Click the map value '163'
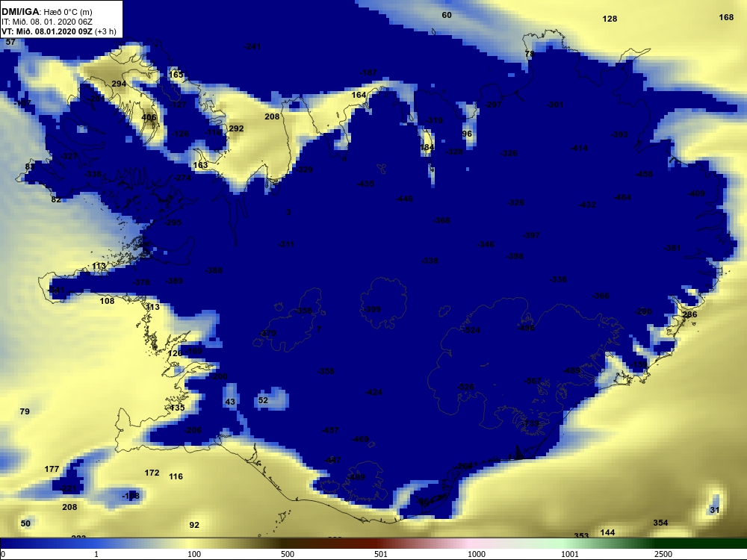 [200, 165]
